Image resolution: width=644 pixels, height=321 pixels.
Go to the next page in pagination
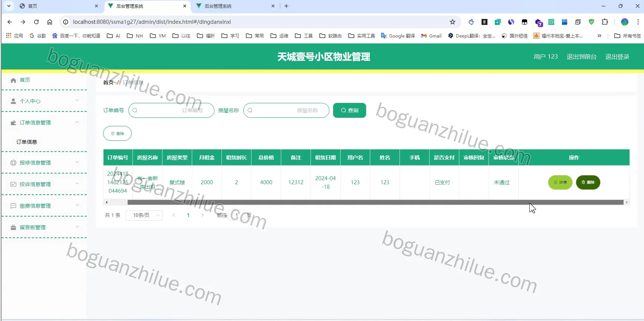coord(203,215)
